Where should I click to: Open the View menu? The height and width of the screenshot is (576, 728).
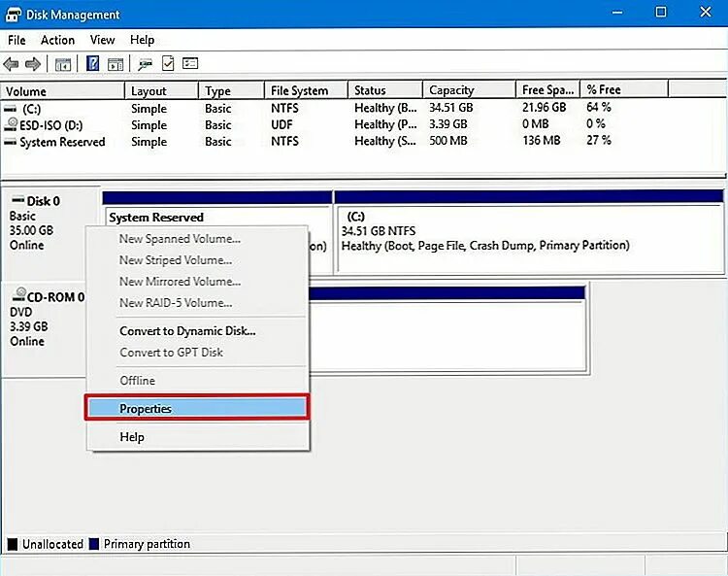102,40
